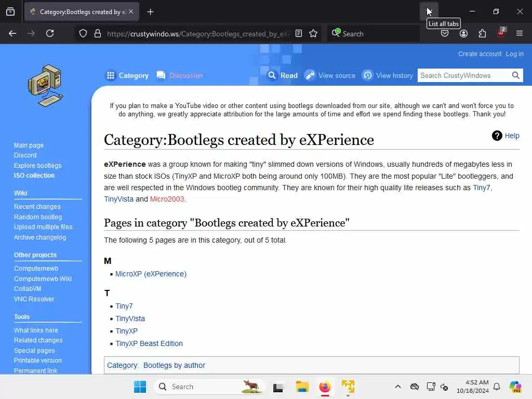Bookmark this page with the star icon
Screen dimensions: 532x399
coord(313,33)
